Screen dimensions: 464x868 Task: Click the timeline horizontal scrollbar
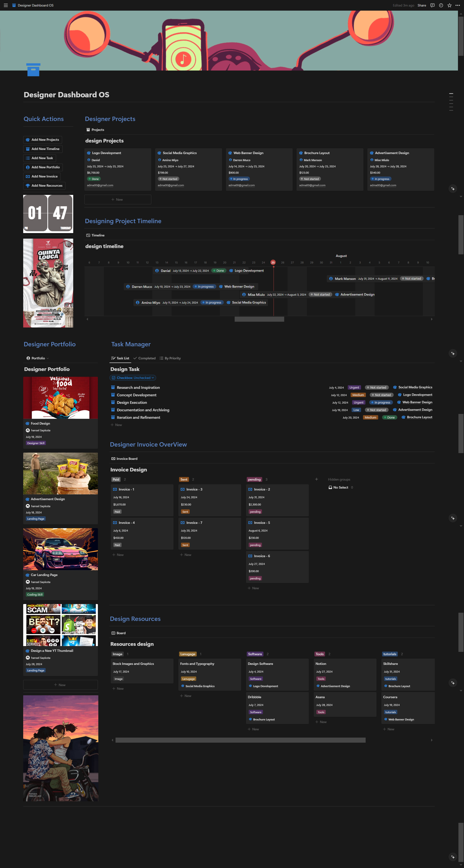pos(259,319)
